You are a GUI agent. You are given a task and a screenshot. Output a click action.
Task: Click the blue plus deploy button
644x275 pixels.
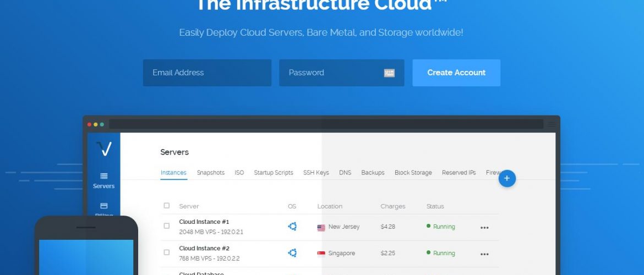507,179
